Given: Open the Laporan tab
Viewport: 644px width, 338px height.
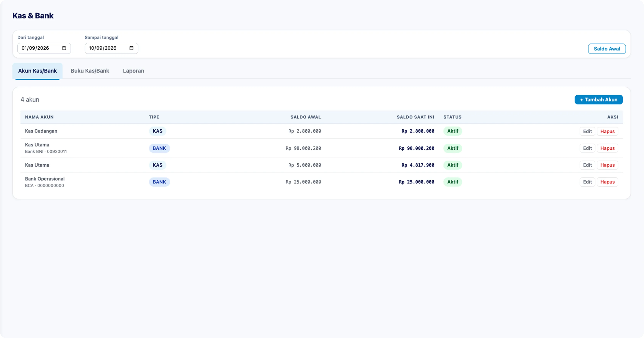Looking at the screenshot, I should (x=134, y=71).
